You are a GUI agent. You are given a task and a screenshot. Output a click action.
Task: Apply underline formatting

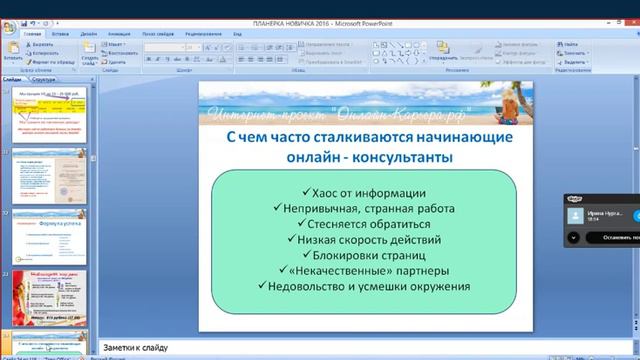pyautogui.click(x=167, y=60)
